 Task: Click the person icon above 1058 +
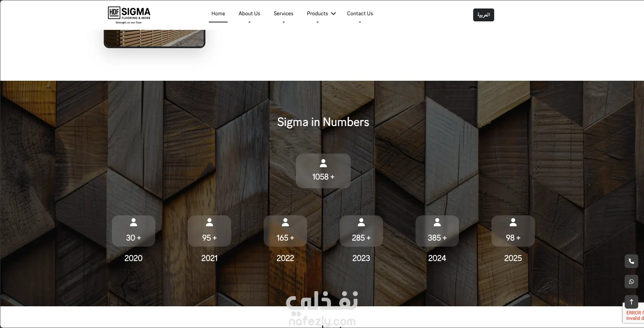[323, 163]
